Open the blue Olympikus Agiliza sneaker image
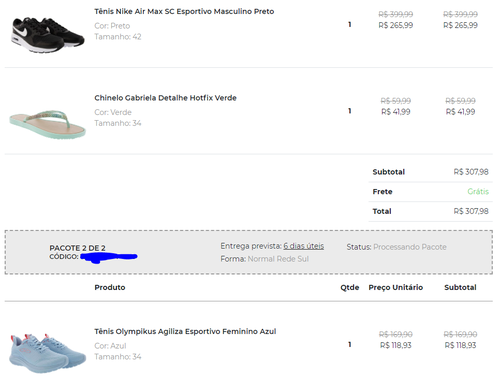The height and width of the screenshot is (377, 500). pyautogui.click(x=48, y=354)
